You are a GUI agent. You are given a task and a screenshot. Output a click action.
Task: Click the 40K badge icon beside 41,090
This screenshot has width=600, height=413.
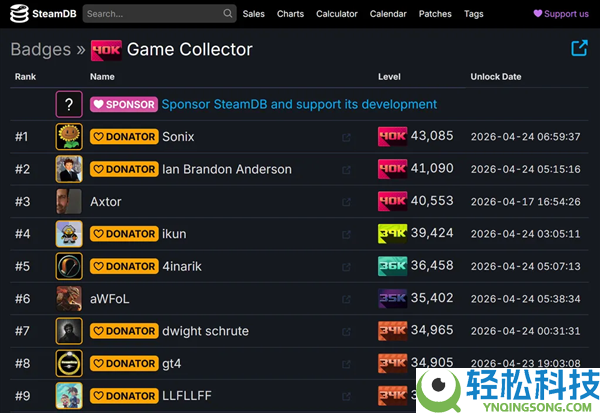[392, 169]
